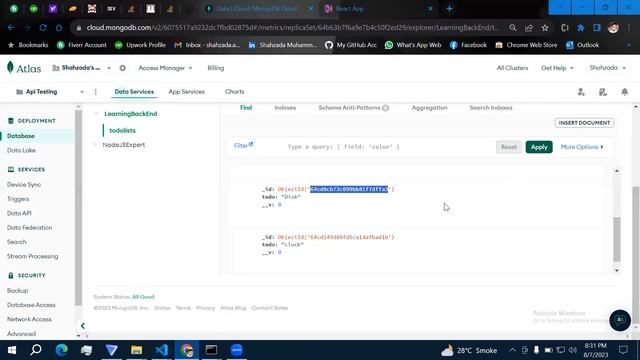
Task: Open the WhatsApp Web bookmark
Action: tap(413, 45)
